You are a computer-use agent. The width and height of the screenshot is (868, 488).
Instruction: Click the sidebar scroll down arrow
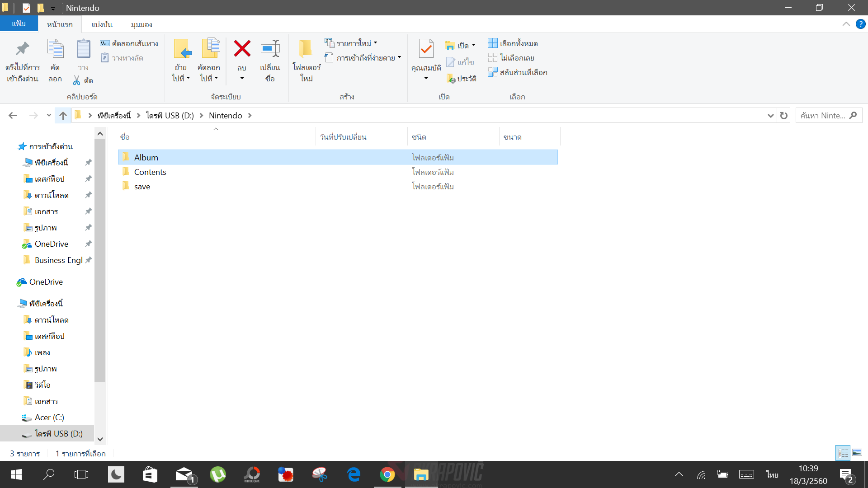pos(100,439)
